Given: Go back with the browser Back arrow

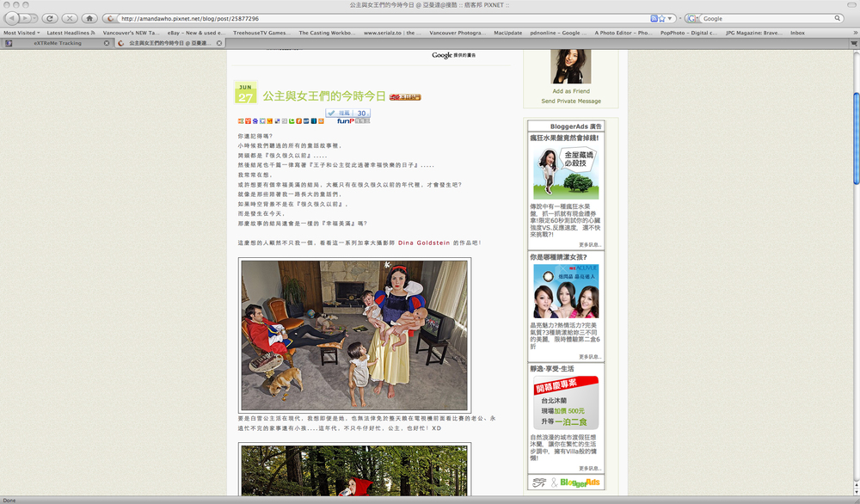Looking at the screenshot, I should click(x=11, y=18).
